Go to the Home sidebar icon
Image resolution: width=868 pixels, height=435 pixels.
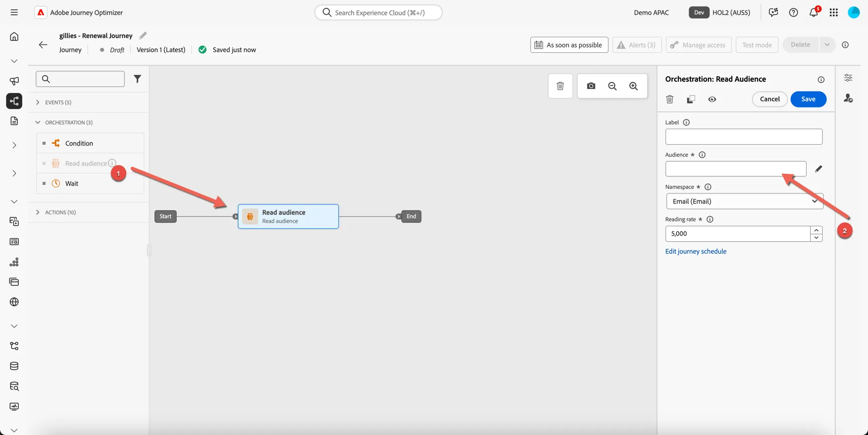pos(14,36)
